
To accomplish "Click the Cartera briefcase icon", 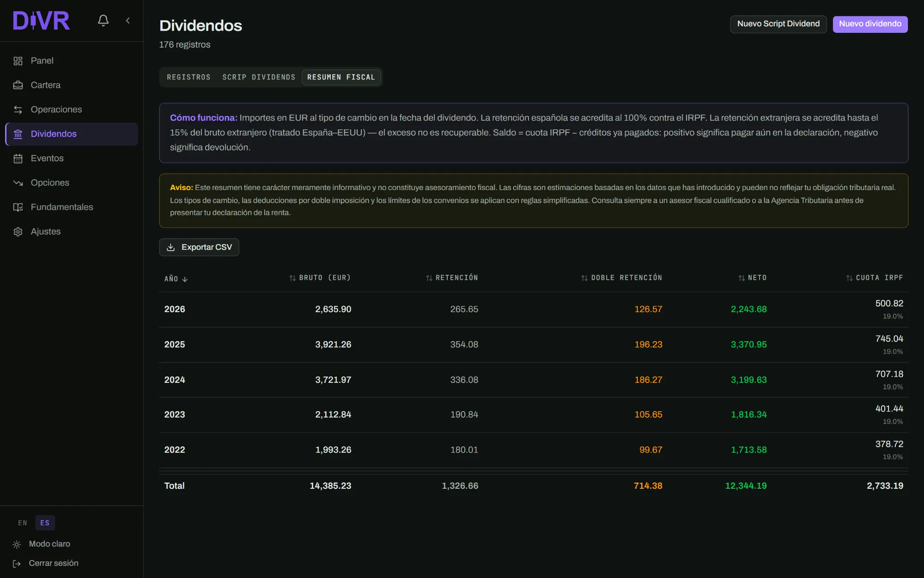I will coord(18,85).
